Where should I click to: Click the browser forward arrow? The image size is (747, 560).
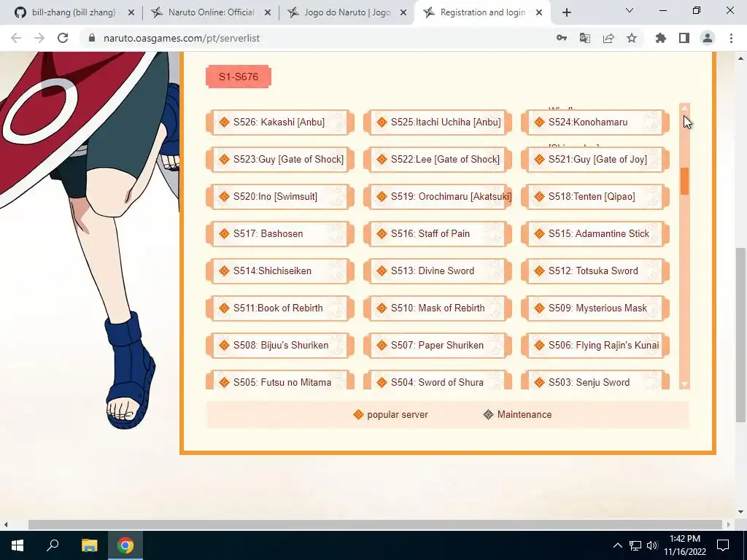pyautogui.click(x=39, y=38)
